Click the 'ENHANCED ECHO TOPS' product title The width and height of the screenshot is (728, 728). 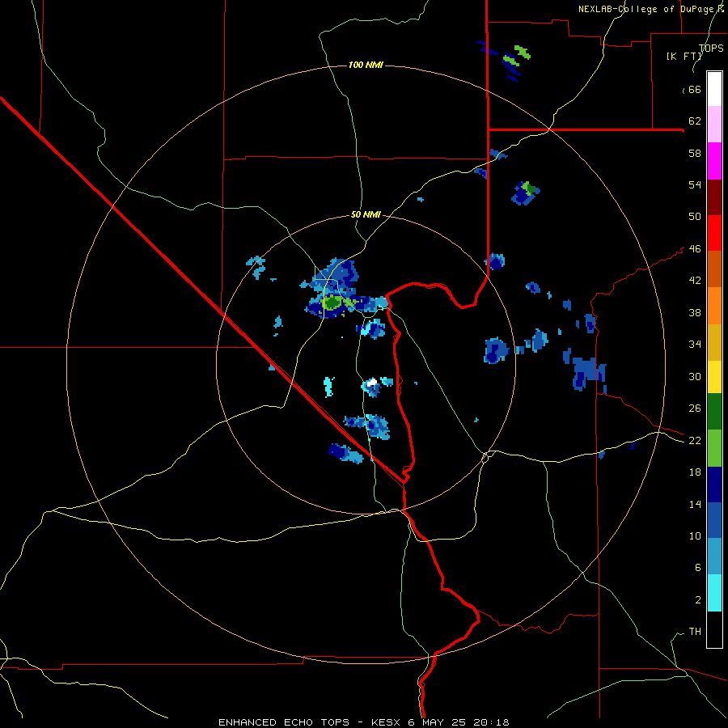tap(284, 722)
